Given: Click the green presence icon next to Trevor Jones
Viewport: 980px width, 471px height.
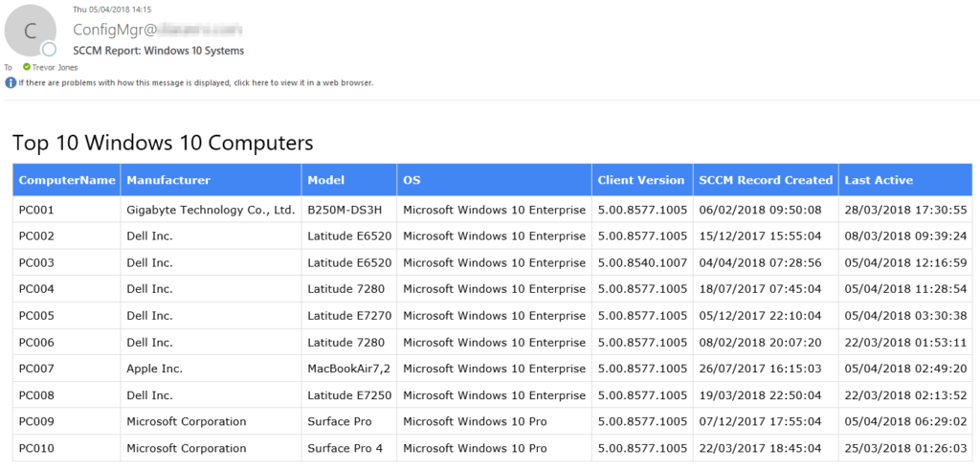Looking at the screenshot, I should (x=27, y=67).
